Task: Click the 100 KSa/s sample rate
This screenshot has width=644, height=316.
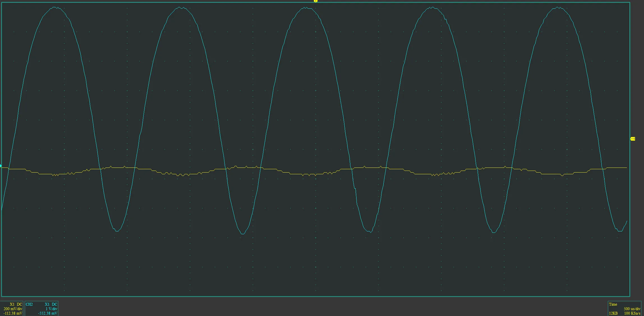Action: coord(632,313)
